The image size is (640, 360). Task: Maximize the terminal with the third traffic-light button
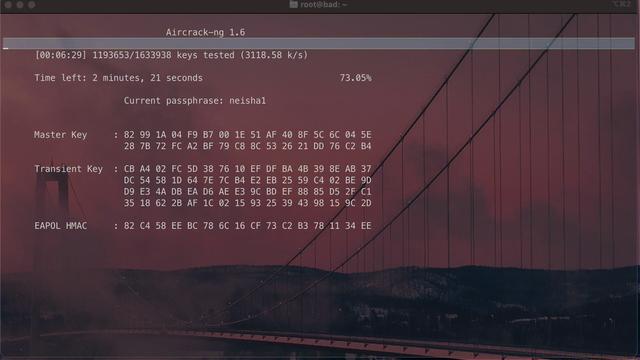click(x=32, y=5)
